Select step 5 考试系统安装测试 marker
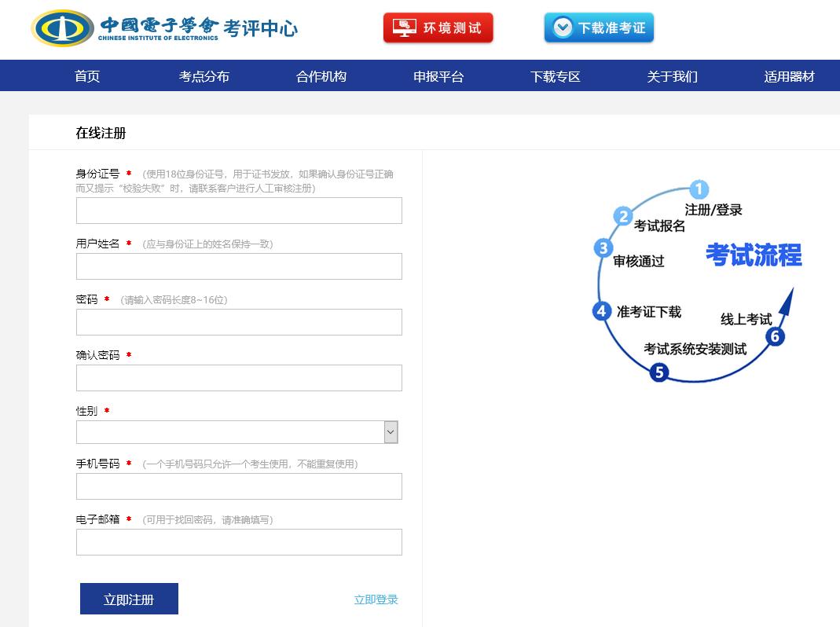This screenshot has height=627, width=840. tap(658, 372)
